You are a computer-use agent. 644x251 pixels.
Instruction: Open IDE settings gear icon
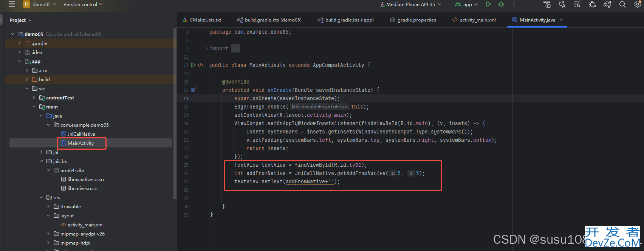pyautogui.click(x=638, y=4)
